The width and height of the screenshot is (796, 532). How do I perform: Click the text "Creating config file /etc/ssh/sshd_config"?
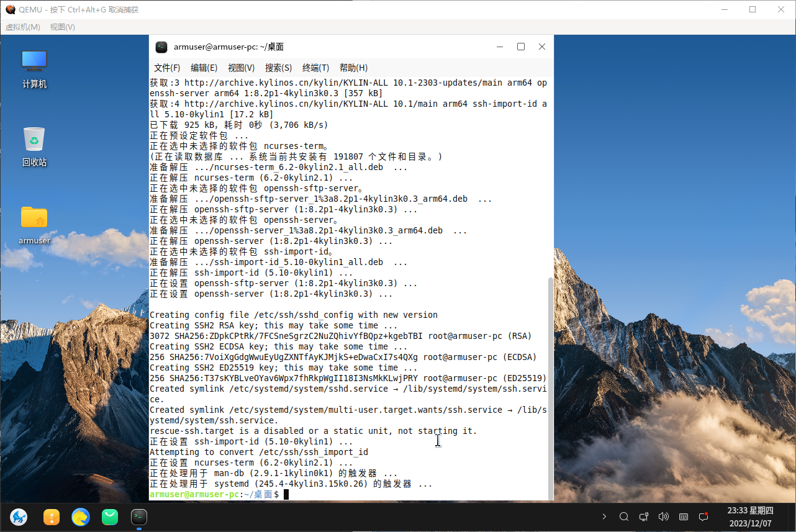coord(251,315)
